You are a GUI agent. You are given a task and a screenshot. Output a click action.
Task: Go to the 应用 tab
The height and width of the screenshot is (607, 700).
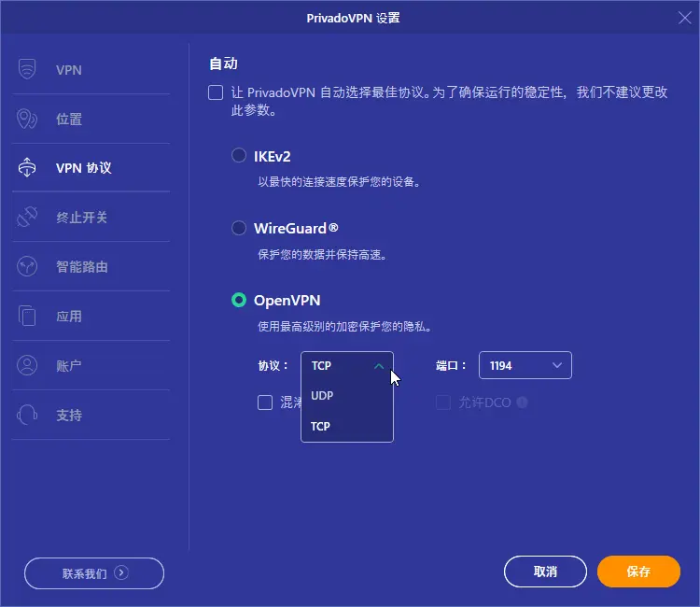point(91,317)
